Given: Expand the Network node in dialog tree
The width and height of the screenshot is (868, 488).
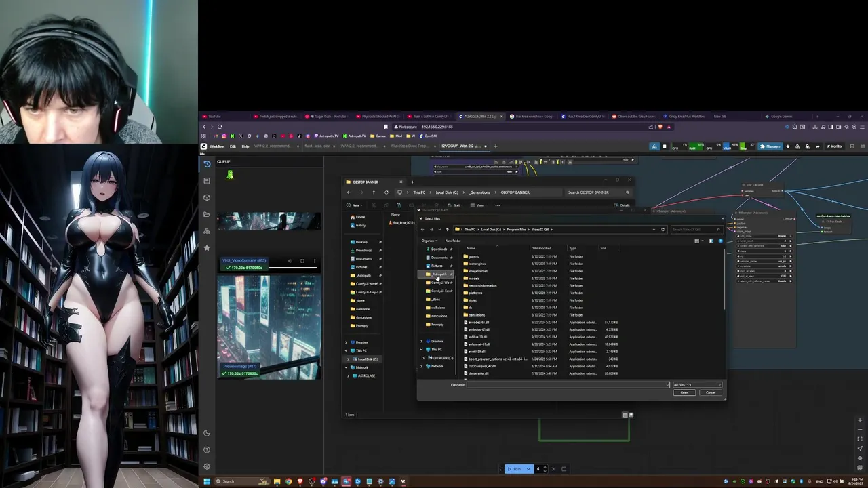Looking at the screenshot, I should pos(421,366).
